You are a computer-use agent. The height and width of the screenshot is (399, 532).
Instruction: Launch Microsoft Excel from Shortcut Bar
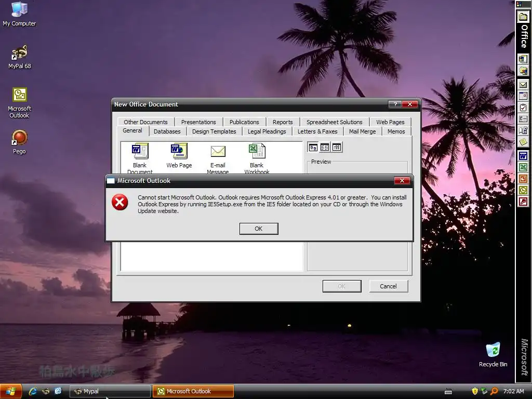coord(523,167)
